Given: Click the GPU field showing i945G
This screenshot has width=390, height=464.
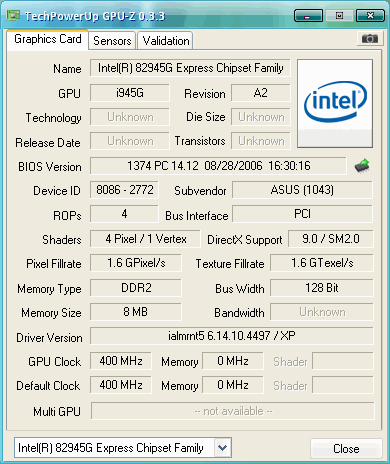Looking at the screenshot, I should pyautogui.click(x=130, y=93).
